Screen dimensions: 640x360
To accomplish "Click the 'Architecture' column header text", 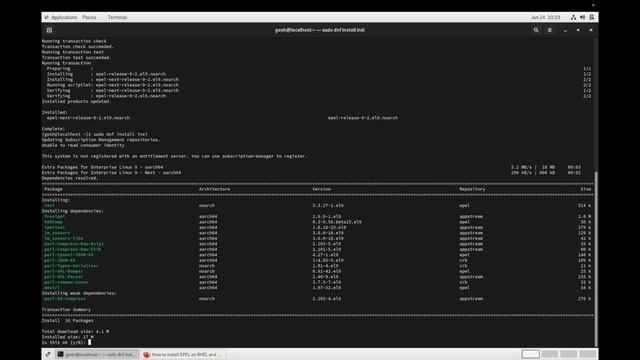I will click(214, 189).
